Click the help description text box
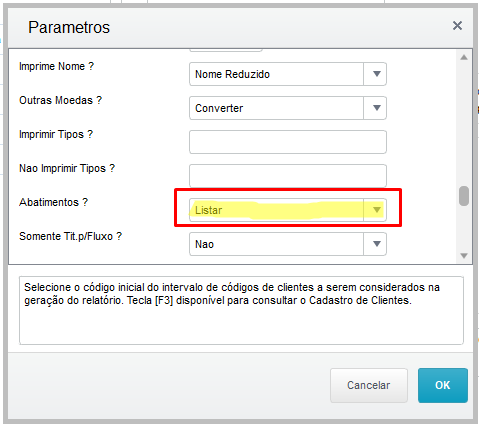 (241, 310)
